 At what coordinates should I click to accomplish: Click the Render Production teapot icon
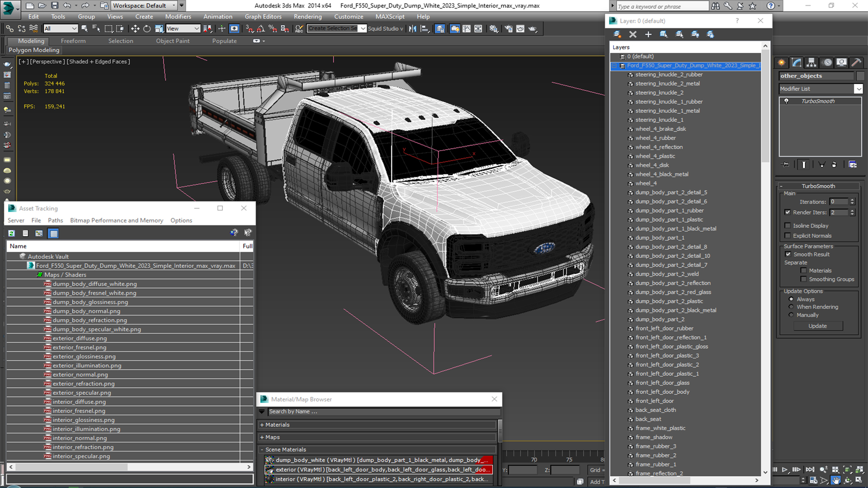pyautogui.click(x=533, y=28)
